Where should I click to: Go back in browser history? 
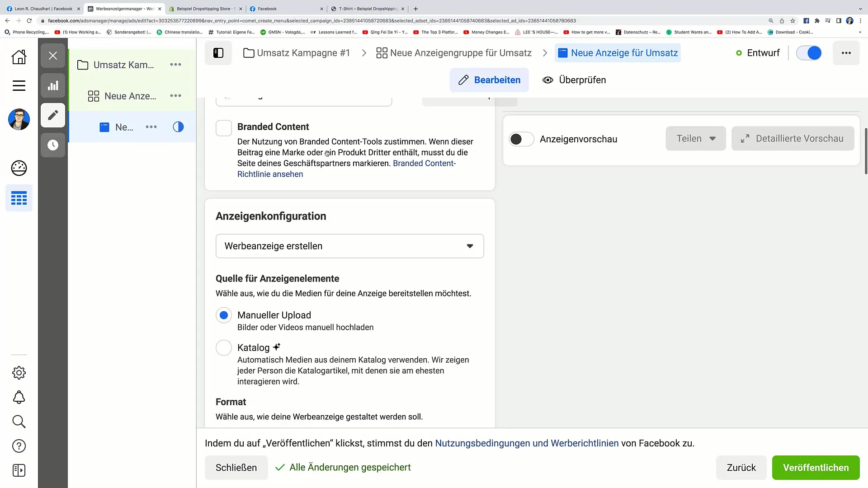tap(7, 21)
